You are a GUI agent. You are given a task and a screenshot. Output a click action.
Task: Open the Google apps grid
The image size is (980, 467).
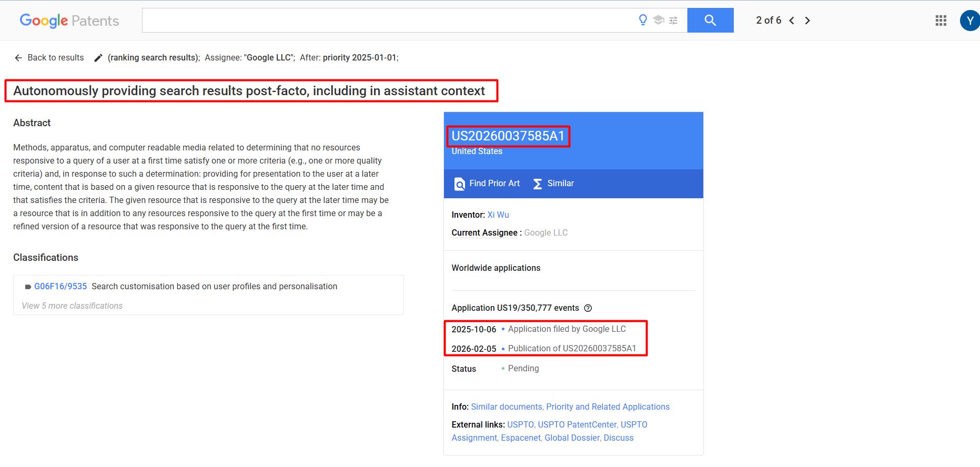[x=941, y=21]
